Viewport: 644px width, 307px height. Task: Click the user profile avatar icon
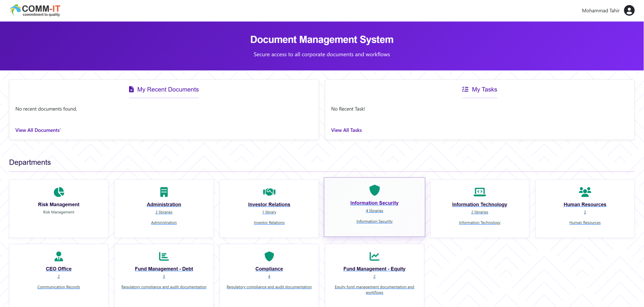click(629, 11)
